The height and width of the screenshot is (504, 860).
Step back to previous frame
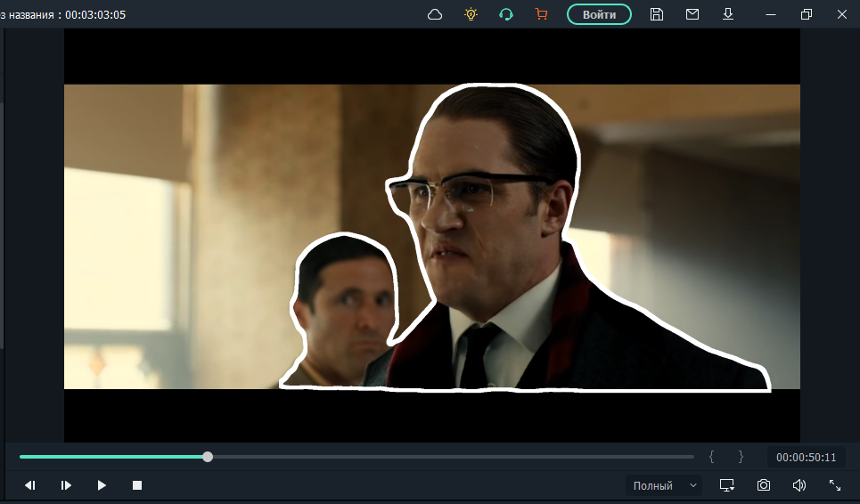pyautogui.click(x=30, y=485)
